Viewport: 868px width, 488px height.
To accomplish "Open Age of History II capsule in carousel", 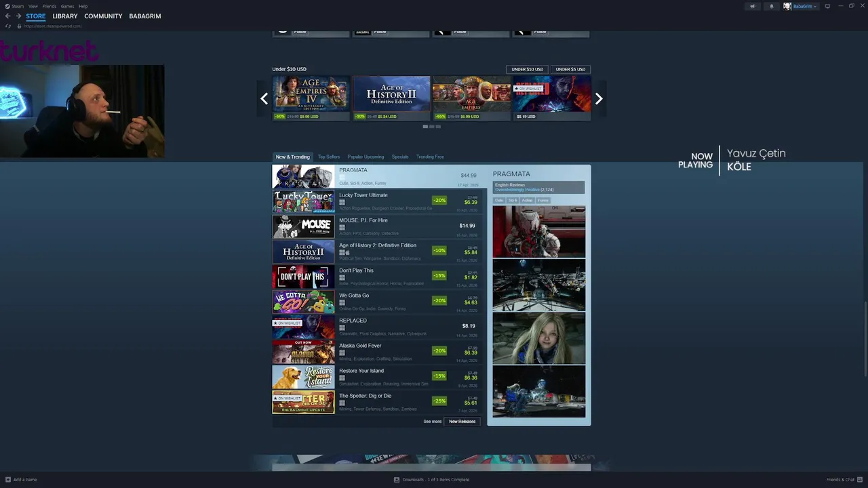I will pyautogui.click(x=391, y=98).
